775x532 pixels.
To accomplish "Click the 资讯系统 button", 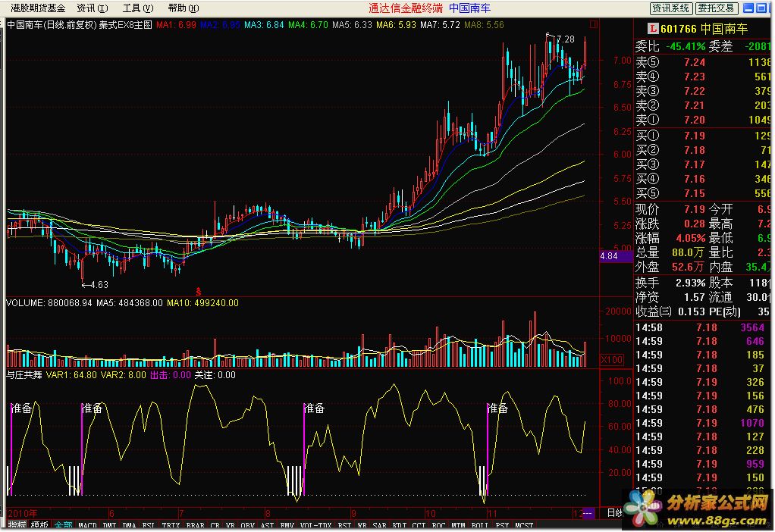I will (x=670, y=8).
